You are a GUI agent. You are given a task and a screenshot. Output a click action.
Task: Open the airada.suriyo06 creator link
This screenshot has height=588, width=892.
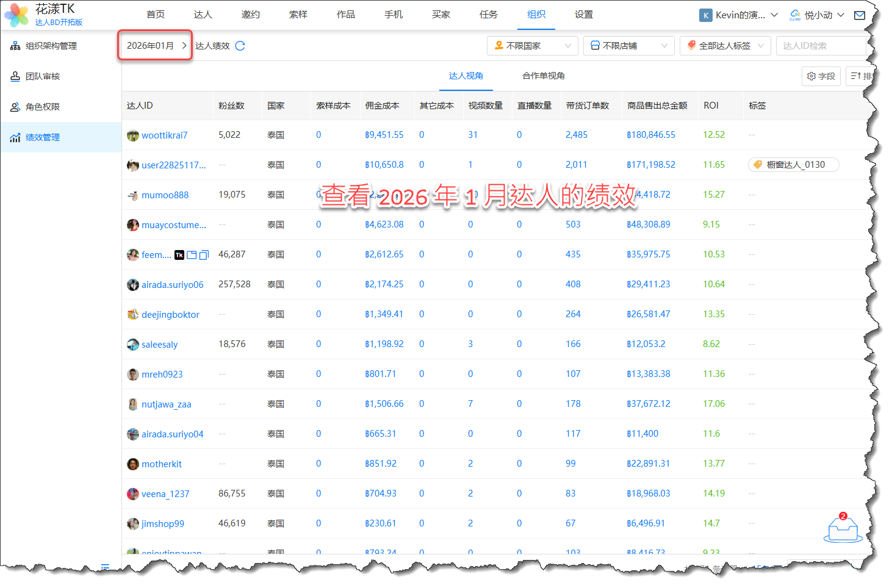pyautogui.click(x=172, y=285)
